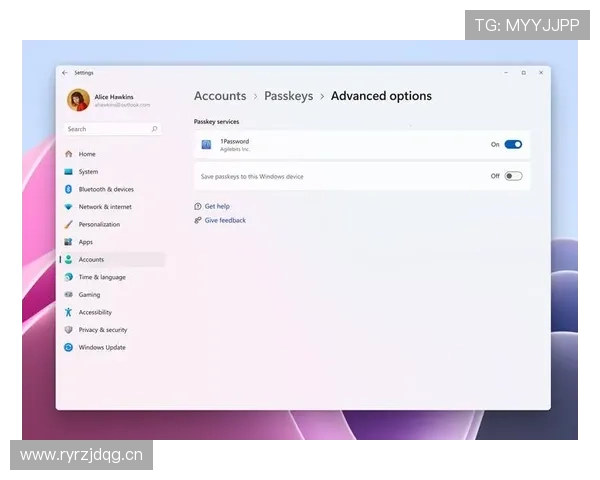This screenshot has height=480, width=600.
Task: Click the Personalization paintbrush icon
Action: click(x=68, y=224)
